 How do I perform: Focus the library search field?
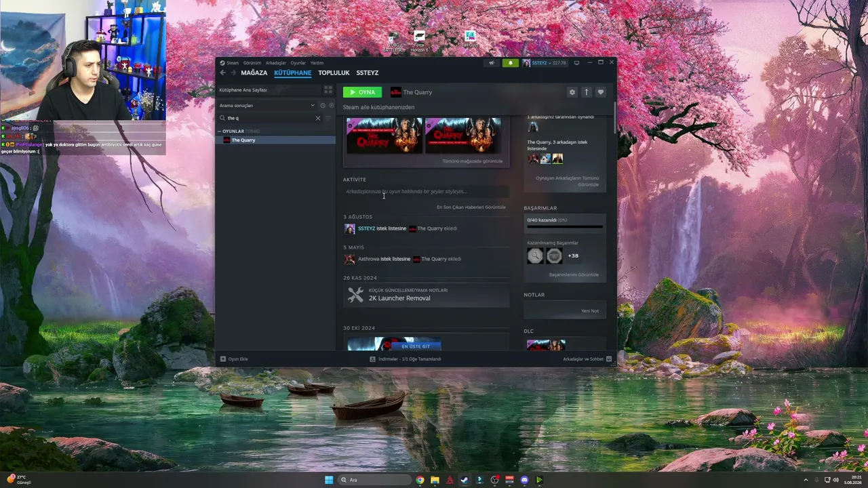click(x=270, y=118)
